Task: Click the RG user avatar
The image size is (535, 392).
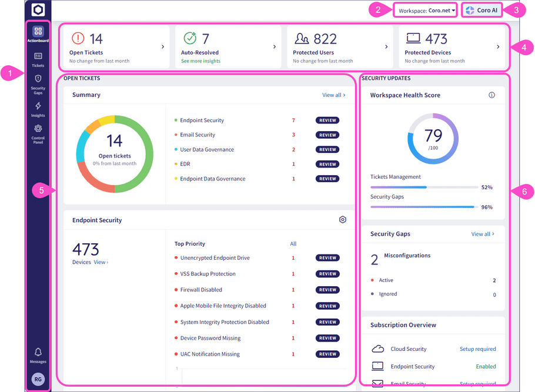Action: 38,379
